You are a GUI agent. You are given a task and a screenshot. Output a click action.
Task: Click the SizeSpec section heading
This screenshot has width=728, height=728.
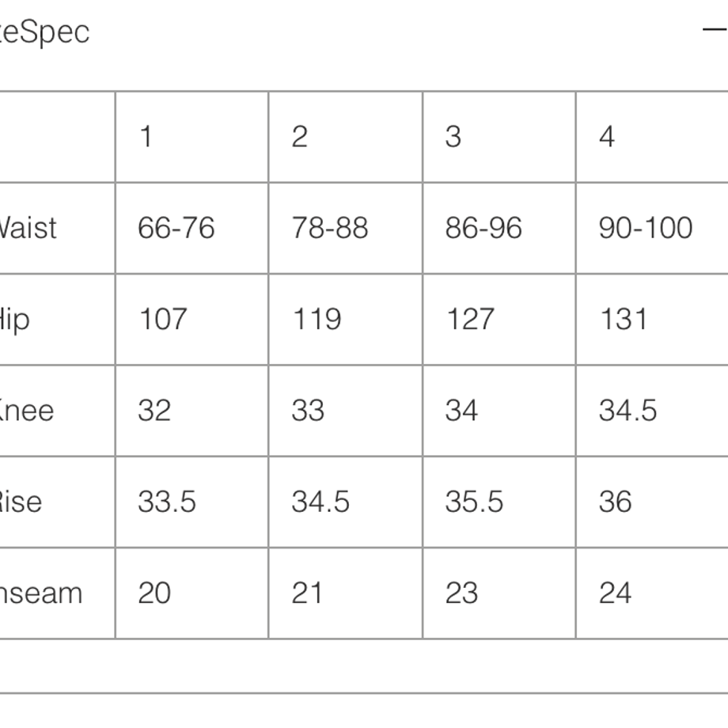(x=44, y=32)
